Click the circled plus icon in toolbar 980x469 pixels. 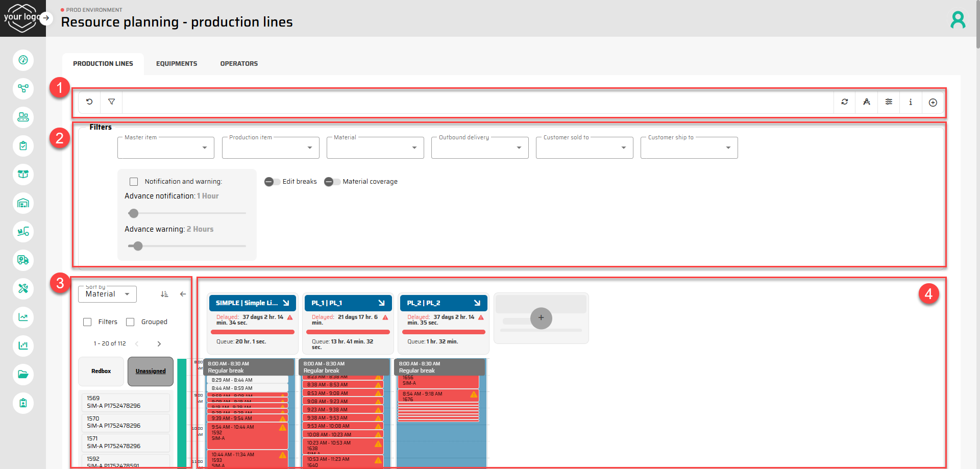[933, 103]
